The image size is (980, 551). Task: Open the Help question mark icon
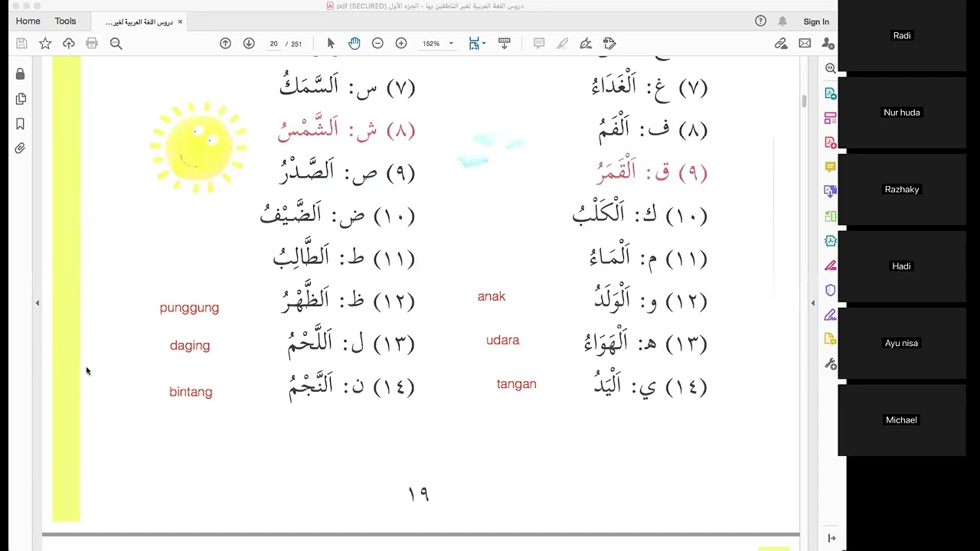pyautogui.click(x=760, y=21)
